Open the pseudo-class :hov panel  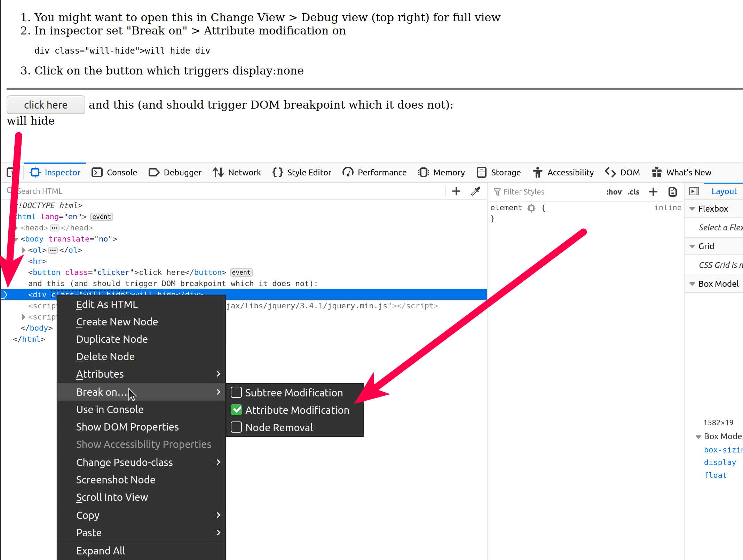click(x=614, y=192)
